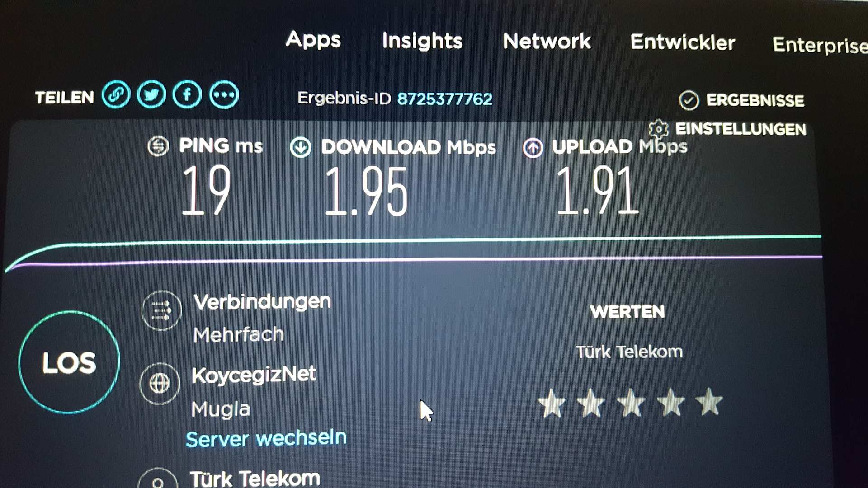Click the KoycegizNet globe server icon
This screenshot has width=868, height=488.
(160, 384)
